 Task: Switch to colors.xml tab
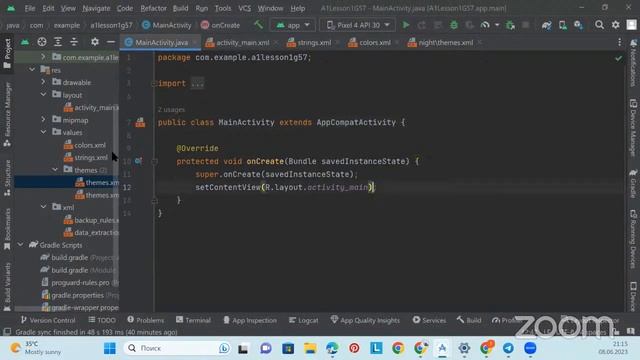pyautogui.click(x=375, y=42)
